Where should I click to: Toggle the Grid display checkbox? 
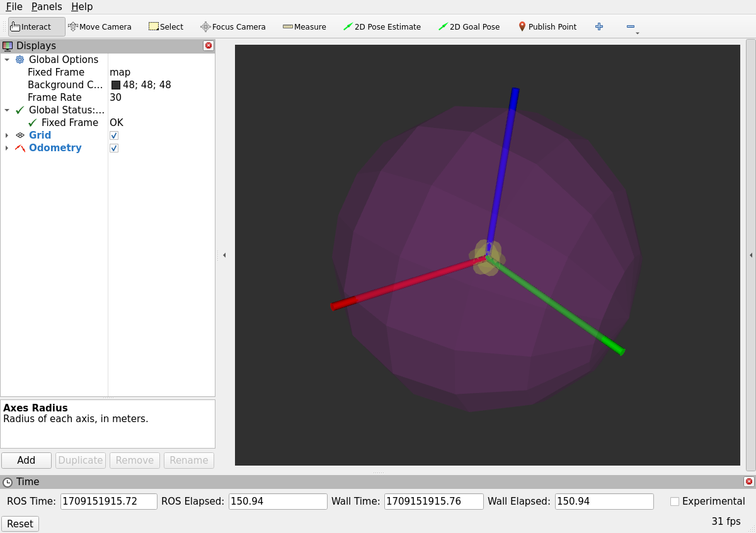click(114, 135)
